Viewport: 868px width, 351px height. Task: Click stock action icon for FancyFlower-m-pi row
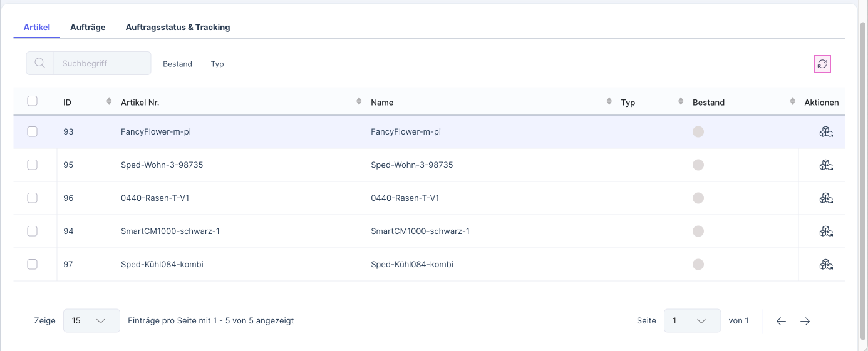[x=825, y=132]
